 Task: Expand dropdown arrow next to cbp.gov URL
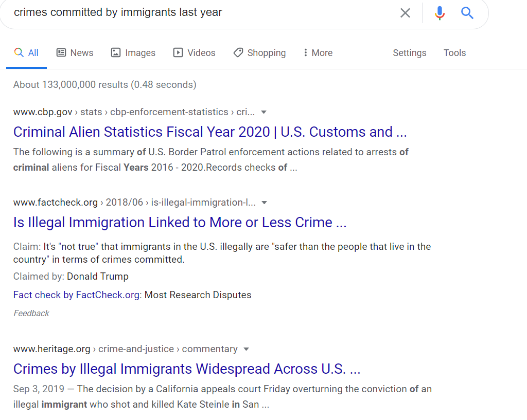(x=264, y=112)
